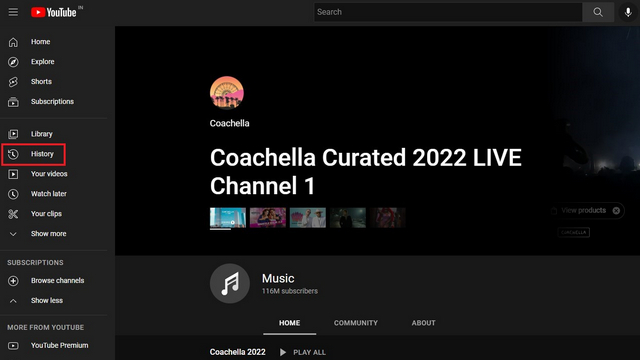The height and width of the screenshot is (360, 640).
Task: Click the Explore compass icon
Action: pos(13,62)
